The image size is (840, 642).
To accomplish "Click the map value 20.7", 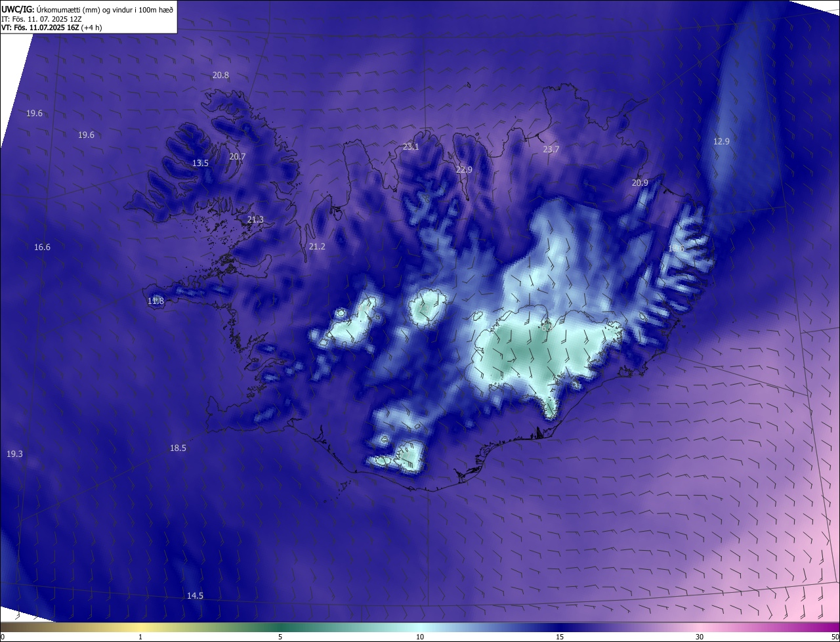I will [237, 157].
